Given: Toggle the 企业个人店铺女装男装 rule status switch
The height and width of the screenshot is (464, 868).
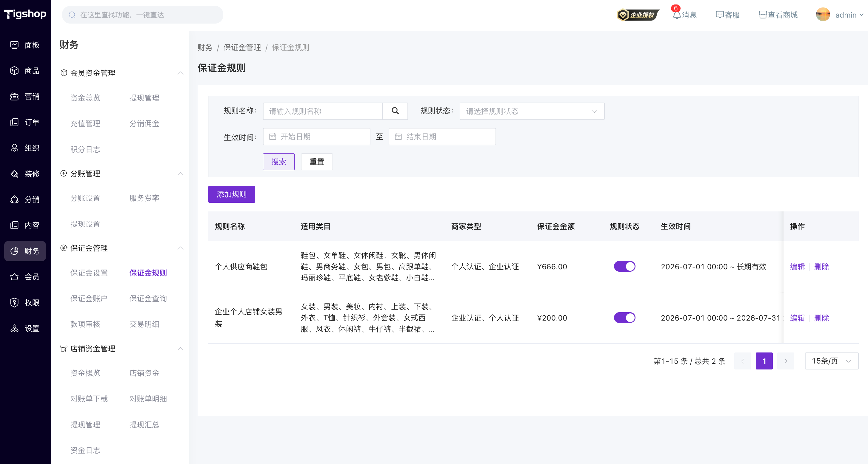Looking at the screenshot, I should point(624,318).
